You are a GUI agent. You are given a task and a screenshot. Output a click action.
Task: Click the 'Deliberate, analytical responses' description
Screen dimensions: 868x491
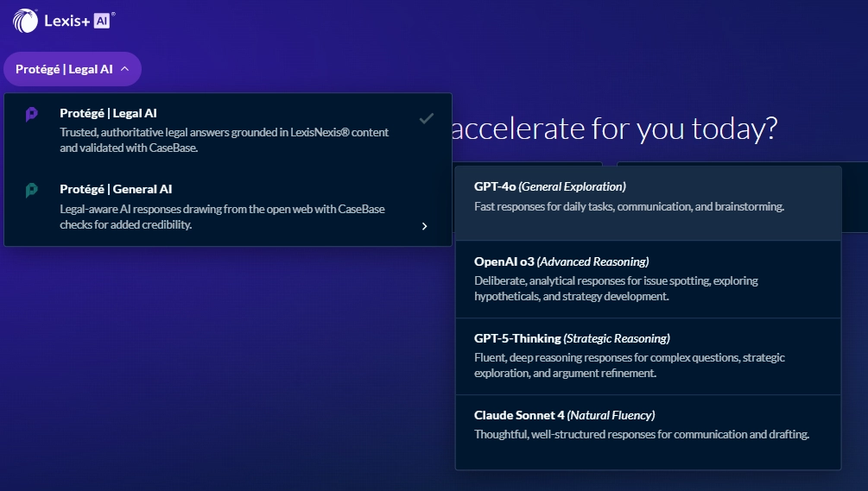[616, 288]
